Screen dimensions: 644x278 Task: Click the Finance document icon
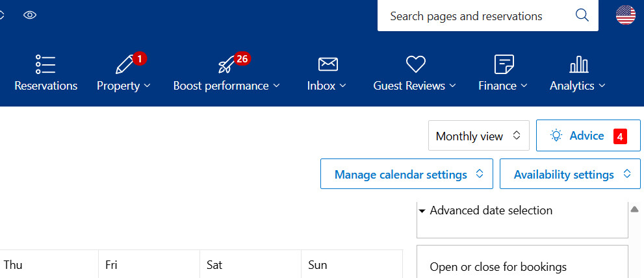pos(504,64)
